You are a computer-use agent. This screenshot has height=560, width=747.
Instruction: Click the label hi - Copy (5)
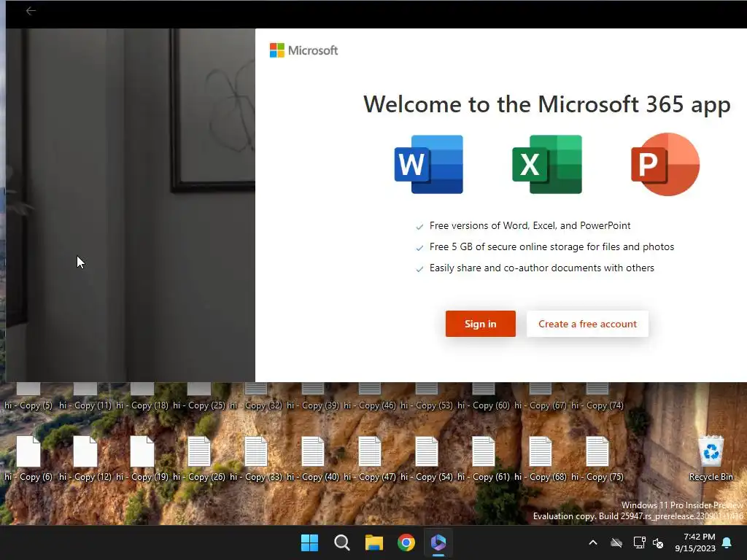(28, 405)
